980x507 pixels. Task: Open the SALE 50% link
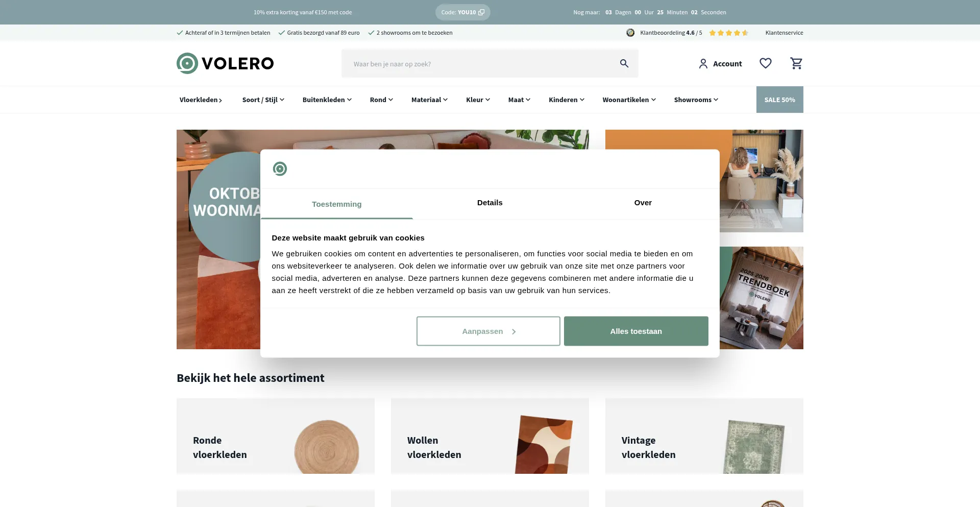point(779,100)
